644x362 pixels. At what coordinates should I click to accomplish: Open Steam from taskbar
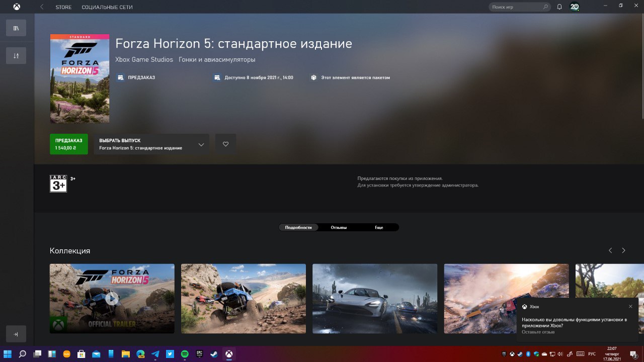[x=214, y=354]
